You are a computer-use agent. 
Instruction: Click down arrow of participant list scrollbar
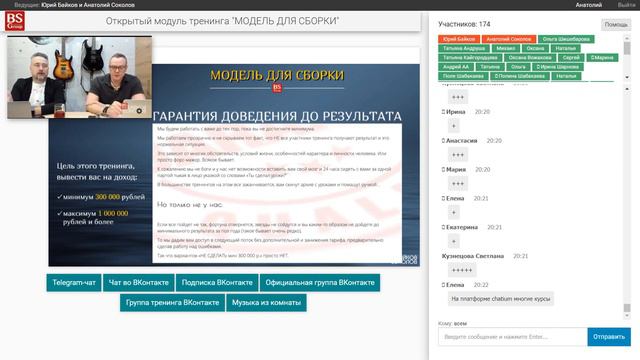[x=627, y=77]
